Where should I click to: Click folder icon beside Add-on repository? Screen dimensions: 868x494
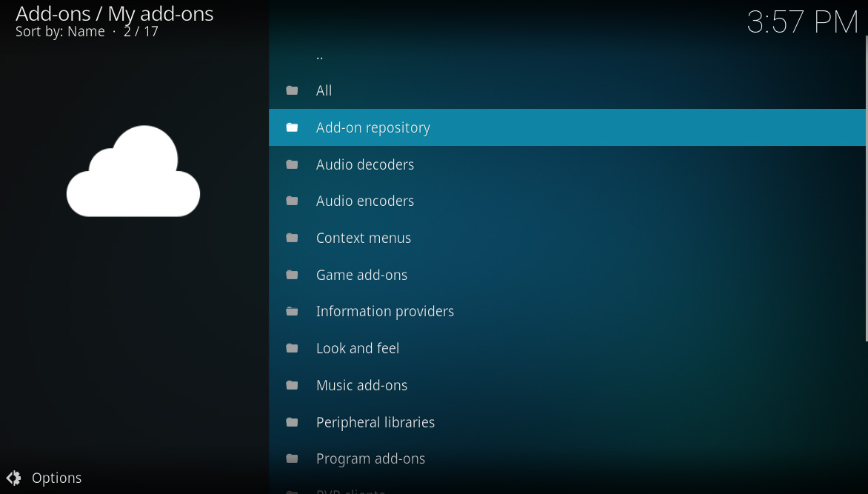coord(292,127)
